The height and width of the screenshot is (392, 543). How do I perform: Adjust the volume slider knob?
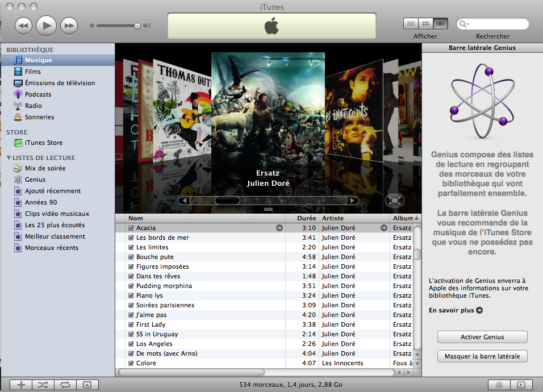click(x=137, y=26)
